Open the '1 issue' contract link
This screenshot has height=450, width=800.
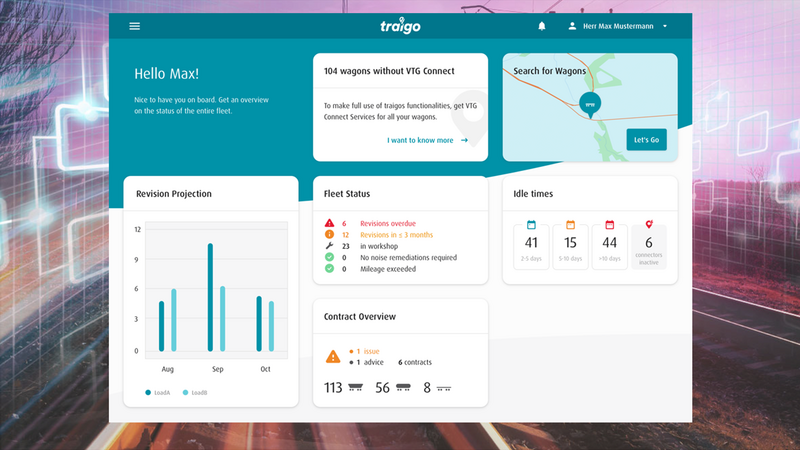(364, 351)
